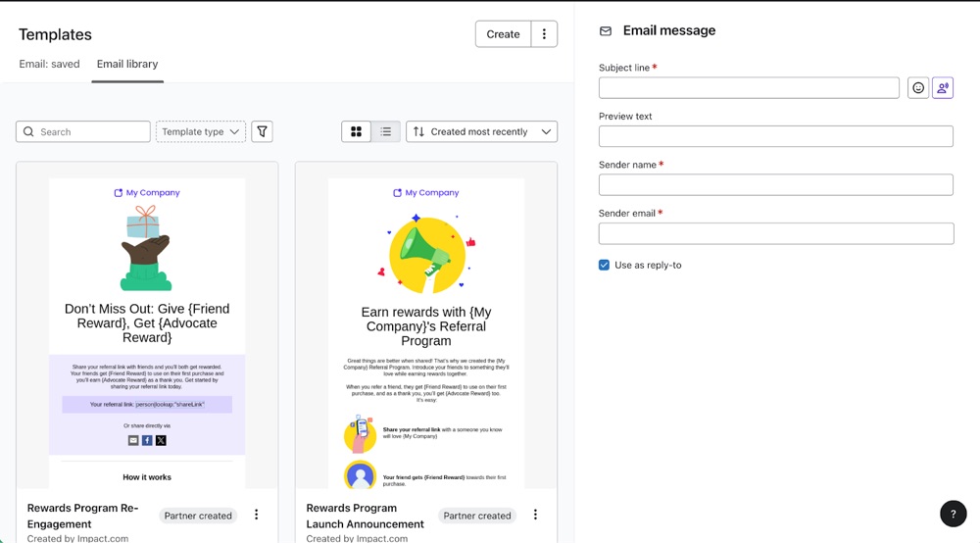The image size is (980, 543).
Task: Click the Sender email field
Action: coord(775,233)
